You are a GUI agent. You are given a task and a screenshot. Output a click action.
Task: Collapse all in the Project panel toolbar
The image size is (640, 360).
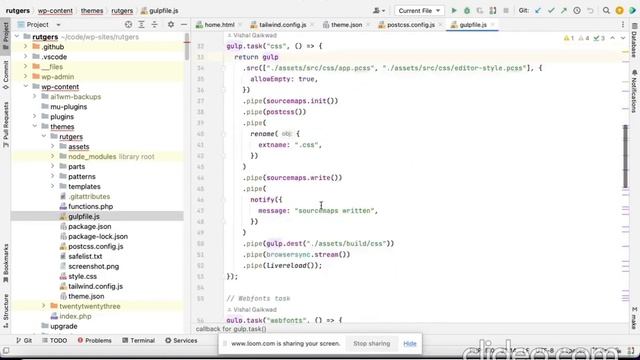(x=155, y=24)
